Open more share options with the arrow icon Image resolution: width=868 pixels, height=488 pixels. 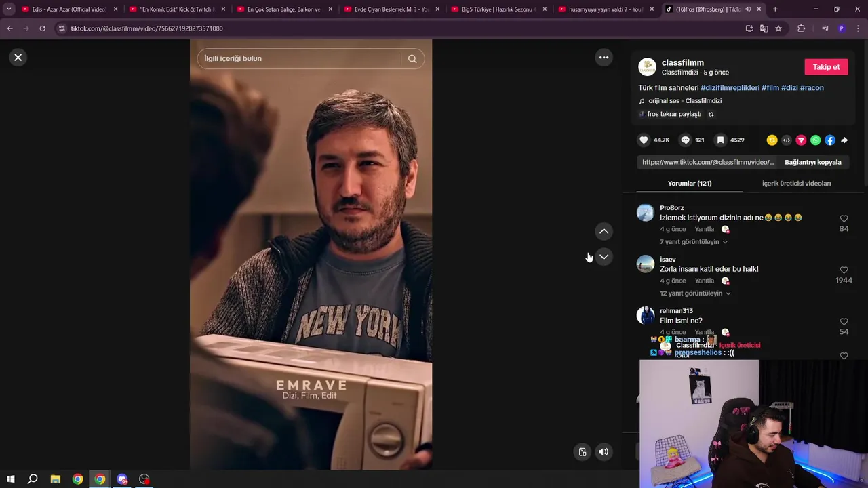point(844,140)
